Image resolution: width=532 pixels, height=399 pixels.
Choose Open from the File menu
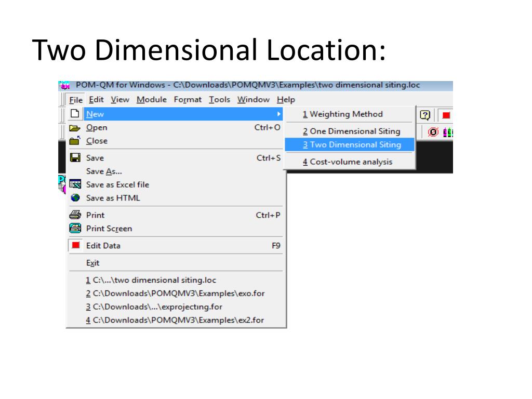click(176, 128)
